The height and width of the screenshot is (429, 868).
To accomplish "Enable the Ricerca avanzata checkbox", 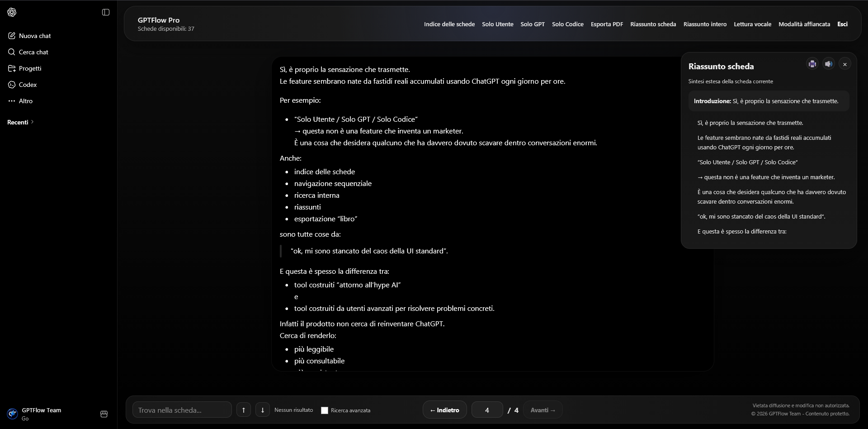I will pos(325,410).
